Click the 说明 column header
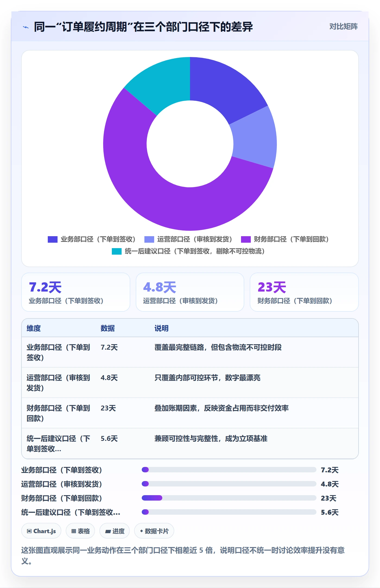 click(x=161, y=328)
